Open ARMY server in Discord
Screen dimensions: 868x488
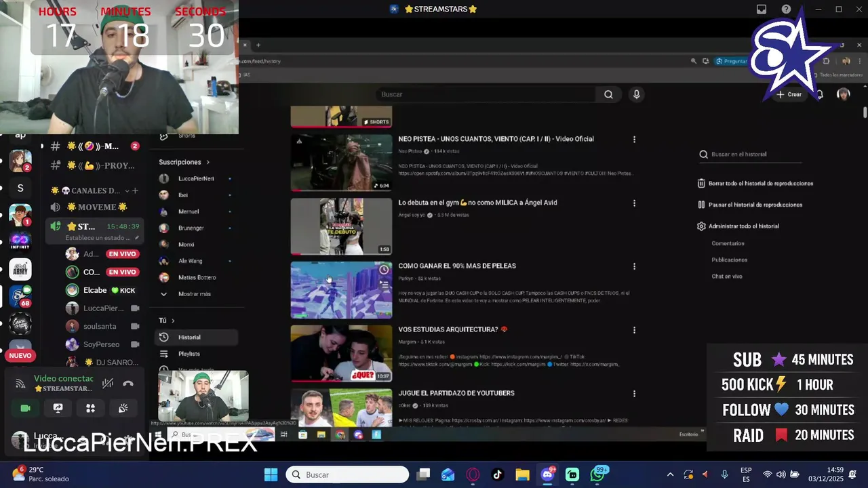tap(20, 270)
